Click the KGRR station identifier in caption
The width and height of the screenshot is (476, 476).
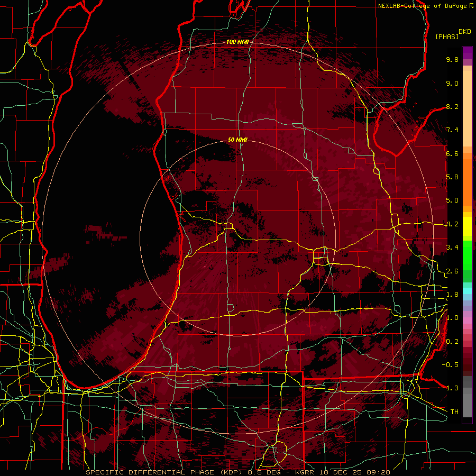[305, 472]
